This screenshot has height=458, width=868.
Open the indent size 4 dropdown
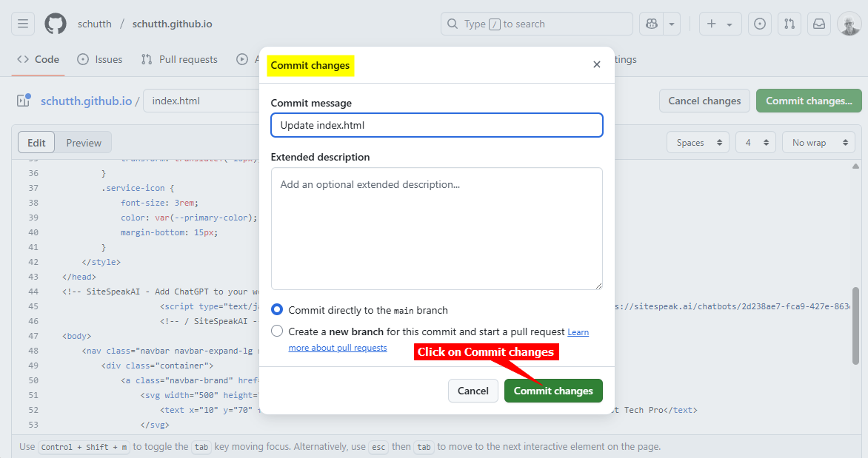pyautogui.click(x=755, y=143)
